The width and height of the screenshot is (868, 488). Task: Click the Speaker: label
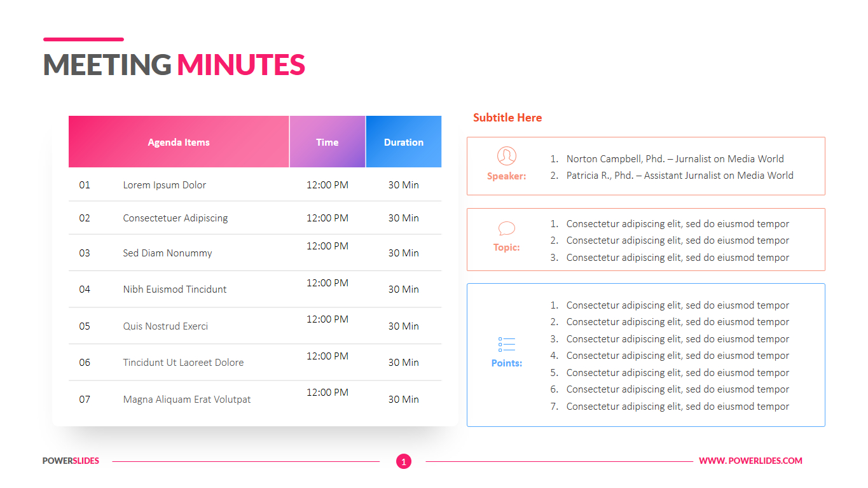coord(507,176)
